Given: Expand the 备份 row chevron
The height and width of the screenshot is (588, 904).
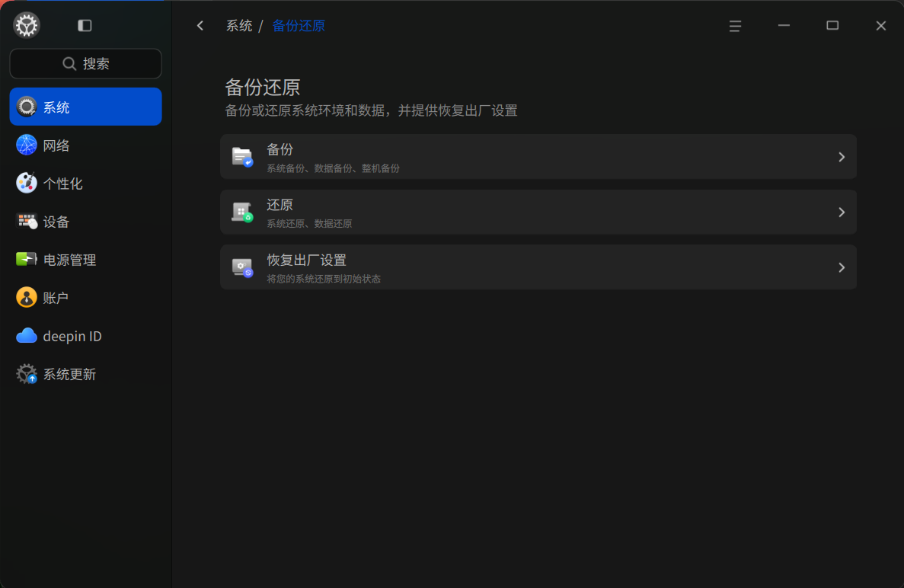Looking at the screenshot, I should 842,157.
